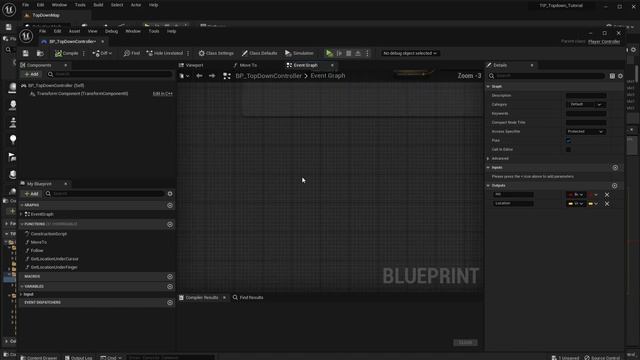
Task: Start play with the green Play button
Action: point(329,53)
